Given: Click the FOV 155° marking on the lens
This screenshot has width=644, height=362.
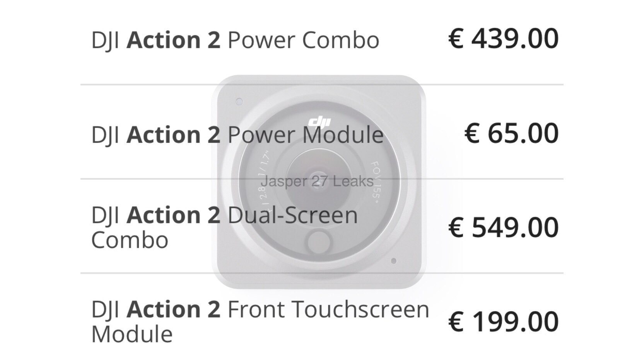Looking at the screenshot, I should [x=375, y=180].
